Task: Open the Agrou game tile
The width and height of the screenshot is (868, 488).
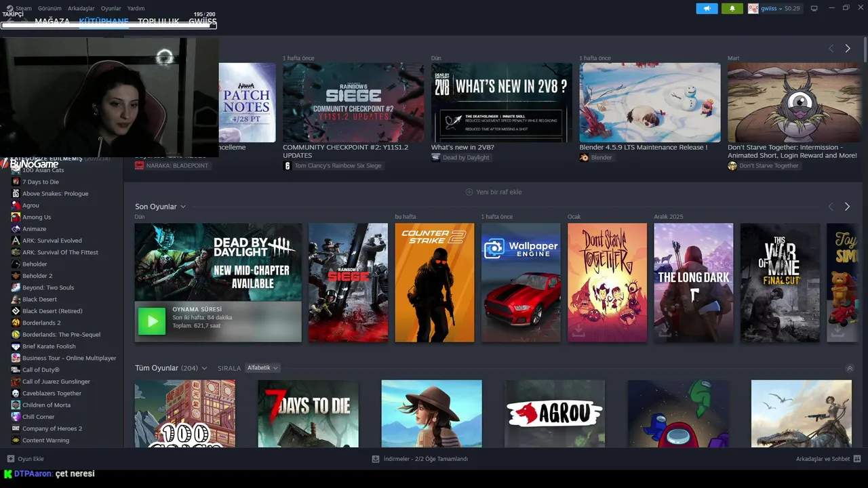Action: point(555,413)
